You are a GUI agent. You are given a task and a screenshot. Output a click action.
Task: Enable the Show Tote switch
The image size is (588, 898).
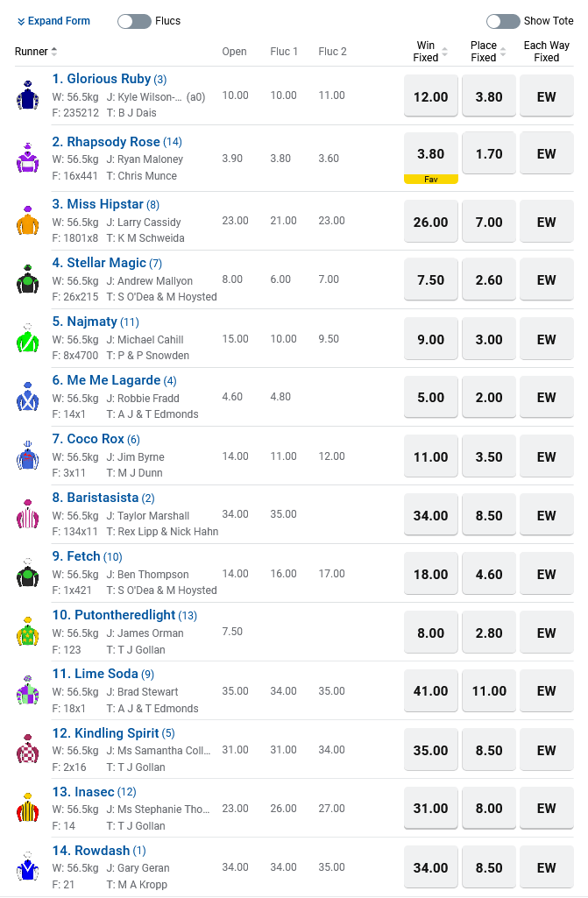tap(503, 21)
